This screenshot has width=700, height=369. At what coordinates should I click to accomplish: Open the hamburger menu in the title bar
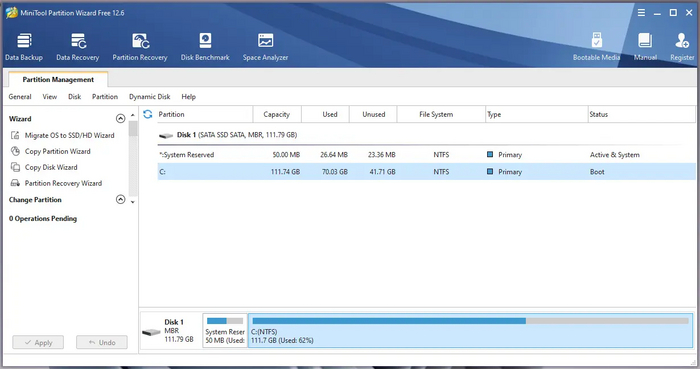(641, 13)
